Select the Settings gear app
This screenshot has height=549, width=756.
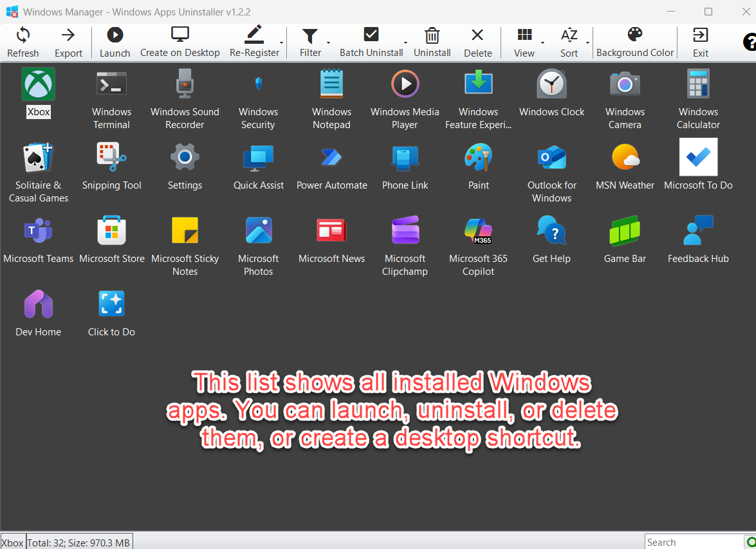[185, 166]
